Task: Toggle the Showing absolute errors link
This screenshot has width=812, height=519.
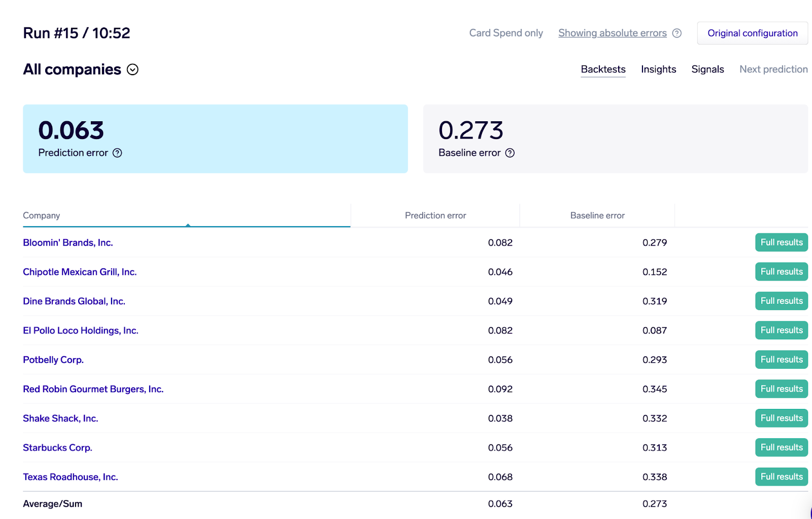Action: coord(613,33)
